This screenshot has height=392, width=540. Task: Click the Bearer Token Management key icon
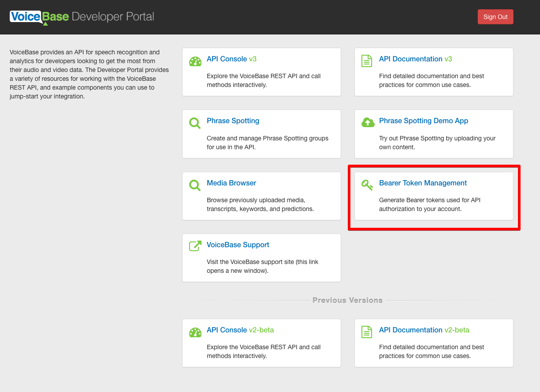click(367, 185)
